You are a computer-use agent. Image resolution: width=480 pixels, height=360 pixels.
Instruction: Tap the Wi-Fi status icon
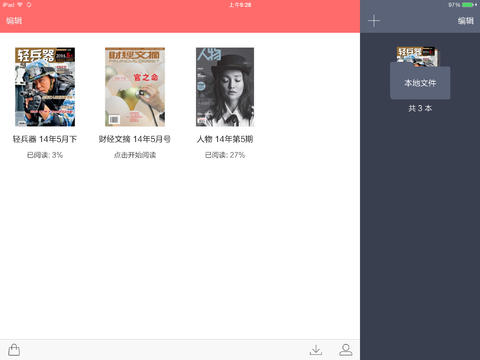(x=20, y=5)
